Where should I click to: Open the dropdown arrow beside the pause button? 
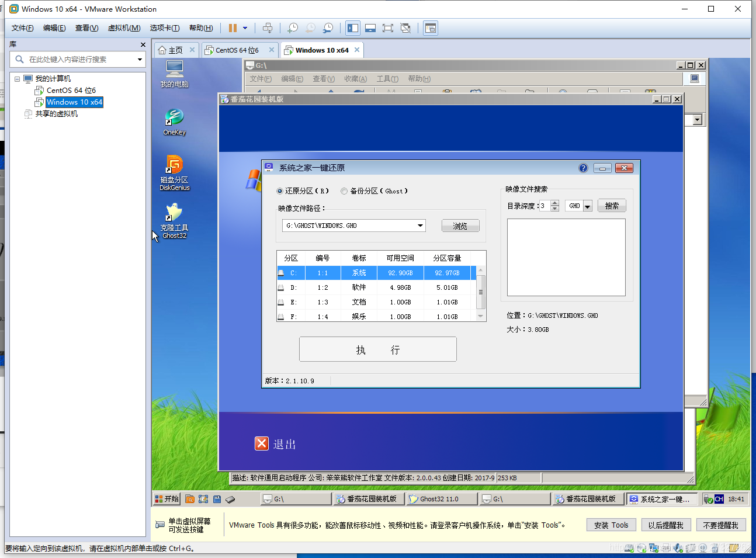pos(245,28)
